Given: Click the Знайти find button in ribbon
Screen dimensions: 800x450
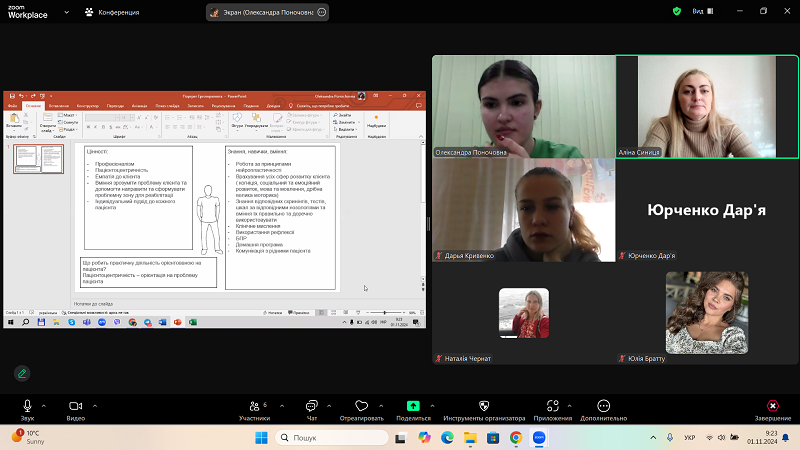Looking at the screenshot, I should [342, 115].
